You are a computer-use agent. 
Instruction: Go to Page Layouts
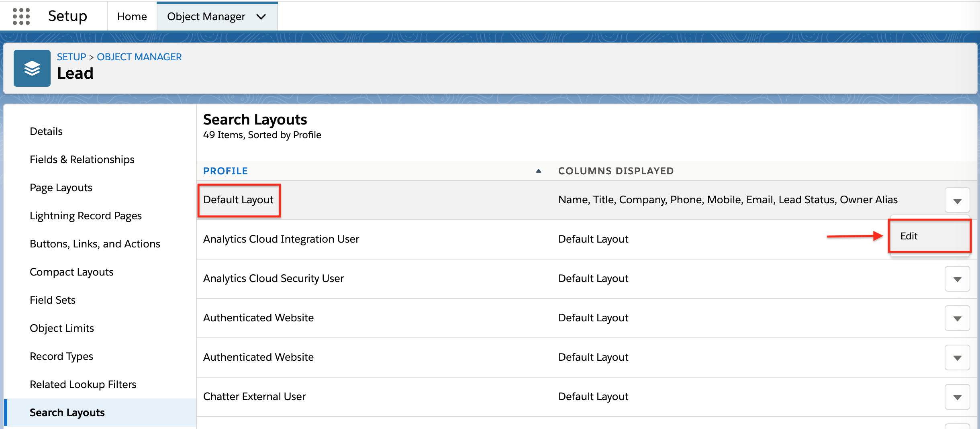point(61,188)
